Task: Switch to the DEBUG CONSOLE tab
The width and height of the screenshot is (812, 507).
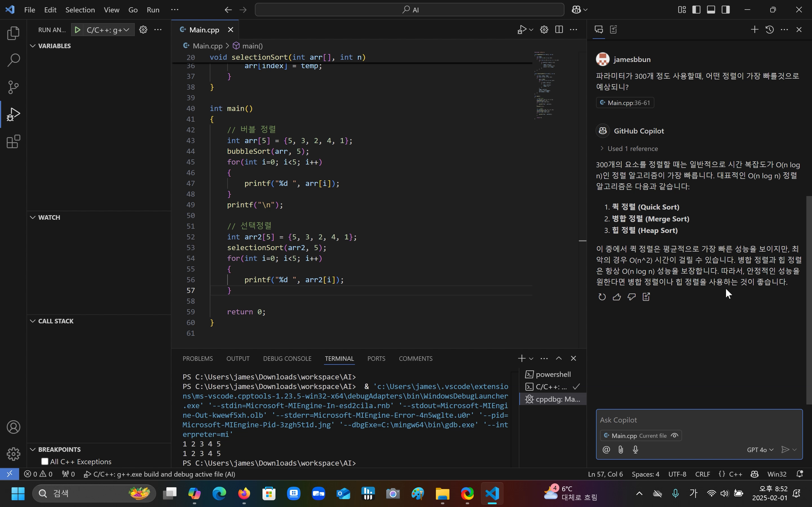Action: click(287, 359)
